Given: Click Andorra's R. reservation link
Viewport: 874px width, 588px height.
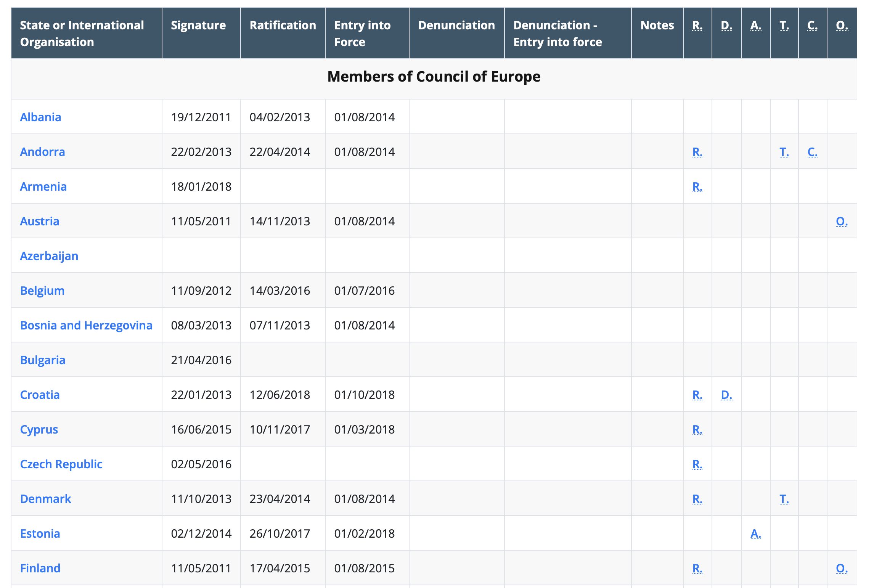Looking at the screenshot, I should (x=697, y=152).
